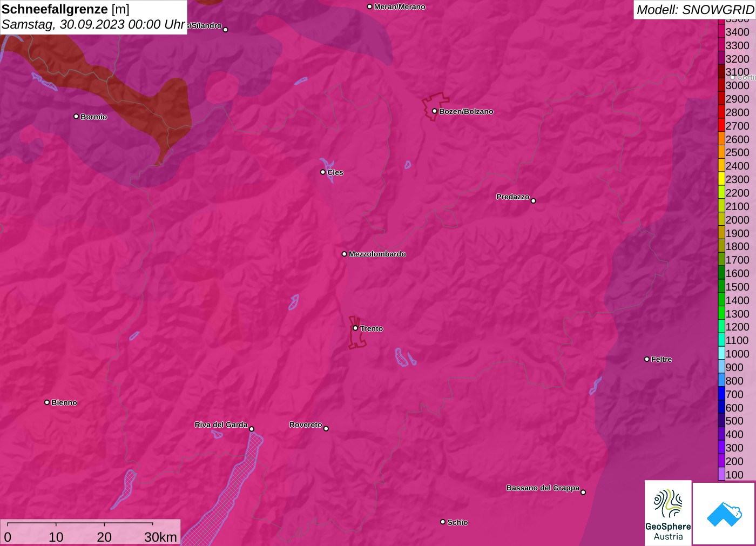756x546 pixels.
Task: Click the "Trento" city name label
Action: click(372, 328)
